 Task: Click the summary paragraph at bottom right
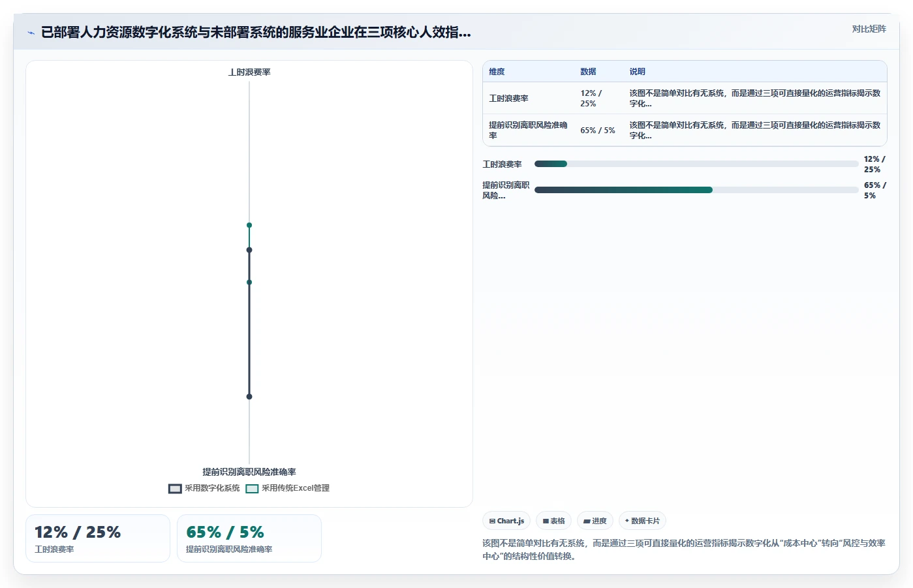pyautogui.click(x=684, y=549)
